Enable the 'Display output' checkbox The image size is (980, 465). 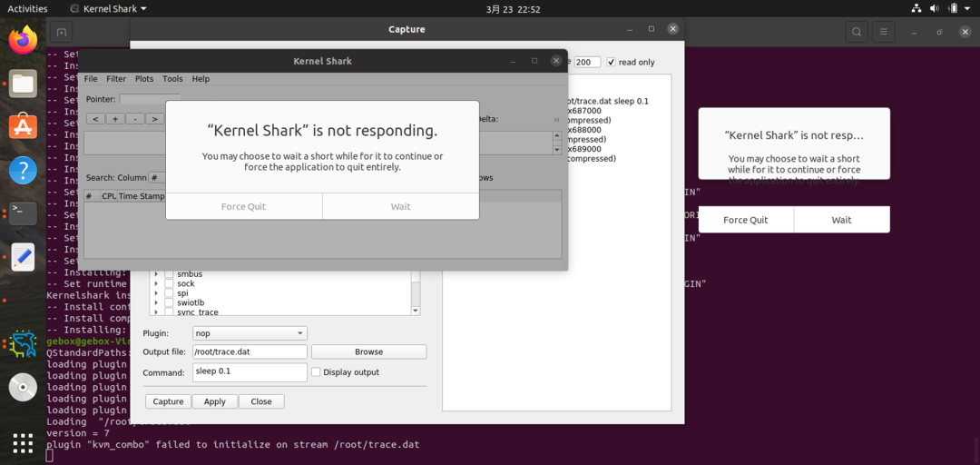click(316, 371)
